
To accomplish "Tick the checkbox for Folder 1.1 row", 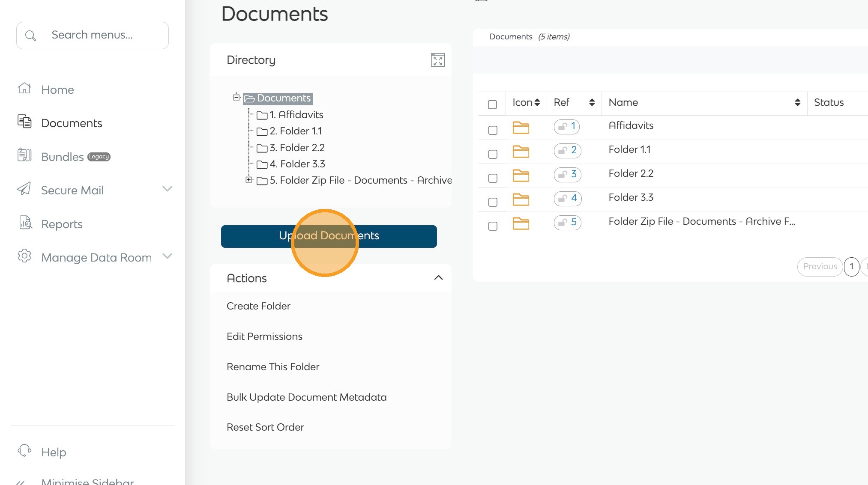I will point(493,154).
